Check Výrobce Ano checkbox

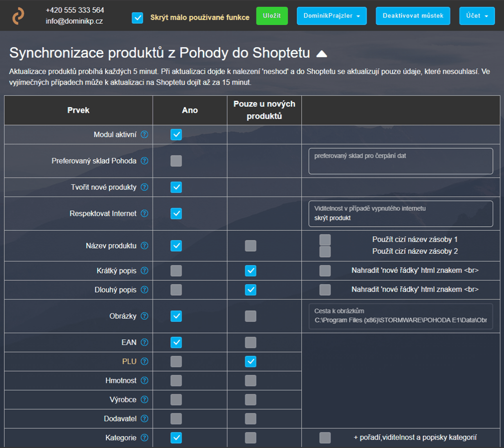pyautogui.click(x=176, y=399)
